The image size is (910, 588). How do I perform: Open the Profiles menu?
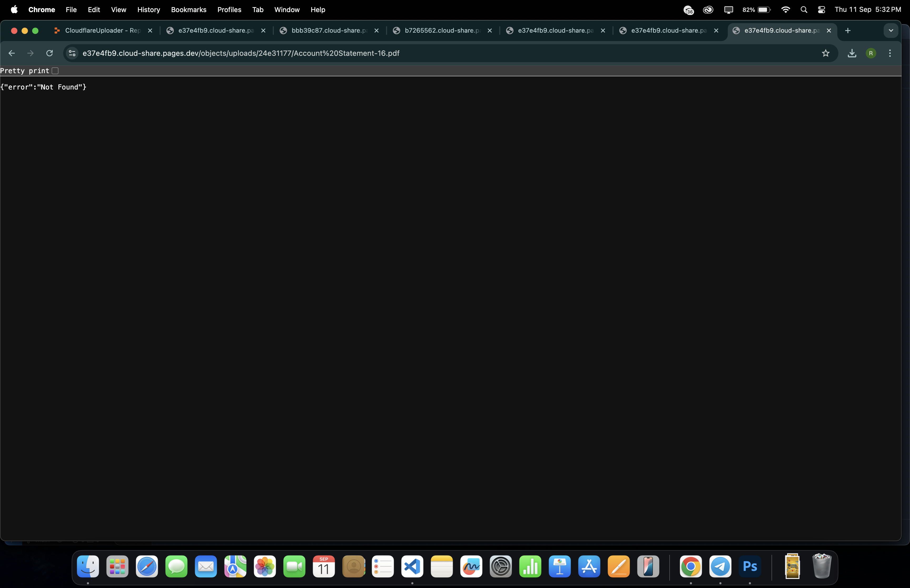tap(229, 9)
